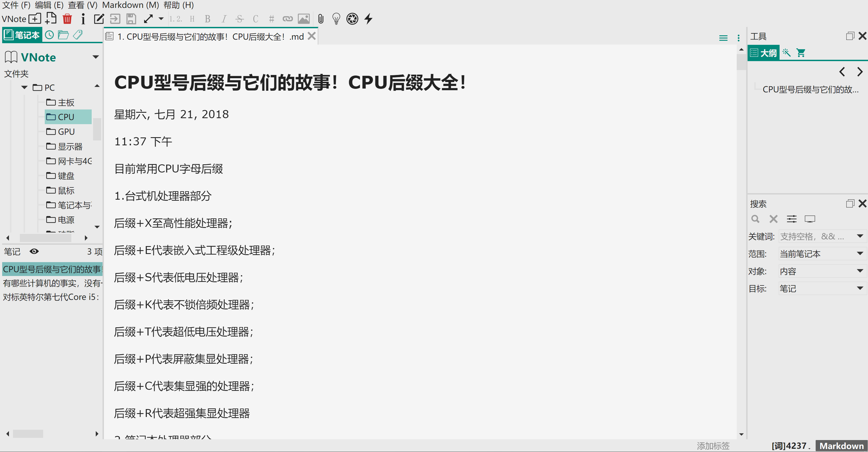Insert a hyperlink with the link icon
The height and width of the screenshot is (452, 868).
288,19
